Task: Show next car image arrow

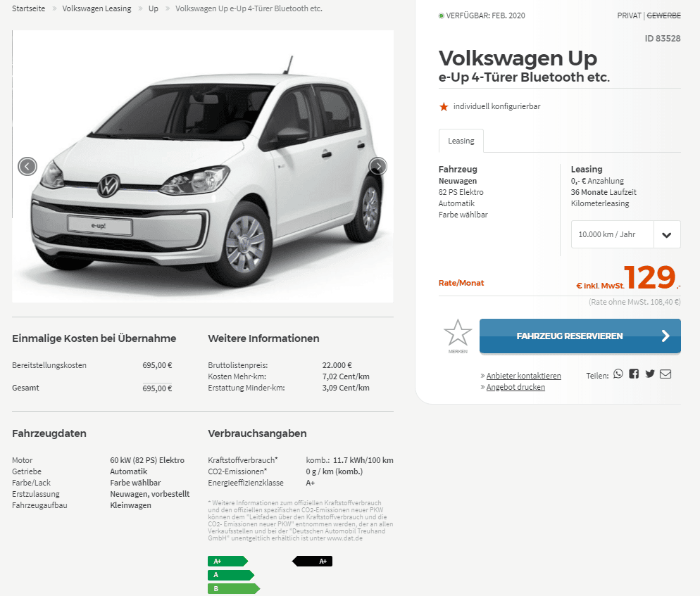Action: [x=378, y=166]
